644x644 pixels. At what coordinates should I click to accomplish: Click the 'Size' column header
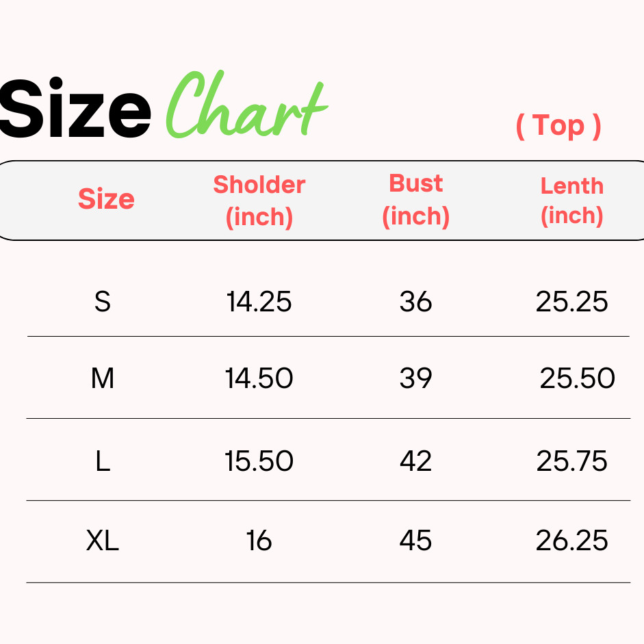tap(106, 198)
